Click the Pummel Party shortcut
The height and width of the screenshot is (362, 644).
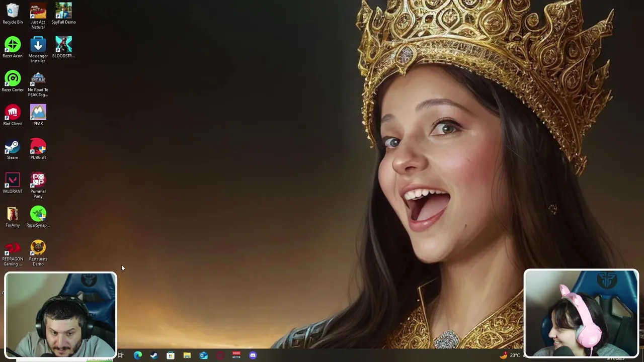point(38,185)
